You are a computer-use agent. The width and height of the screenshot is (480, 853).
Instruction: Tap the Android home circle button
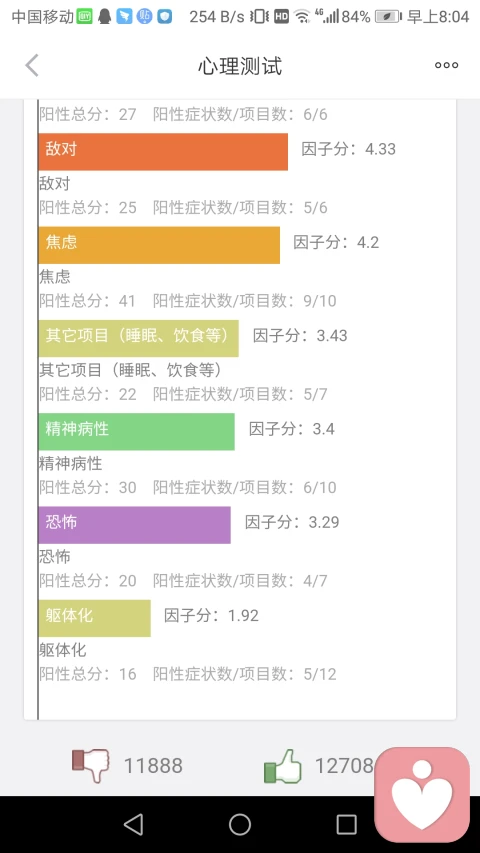click(239, 825)
